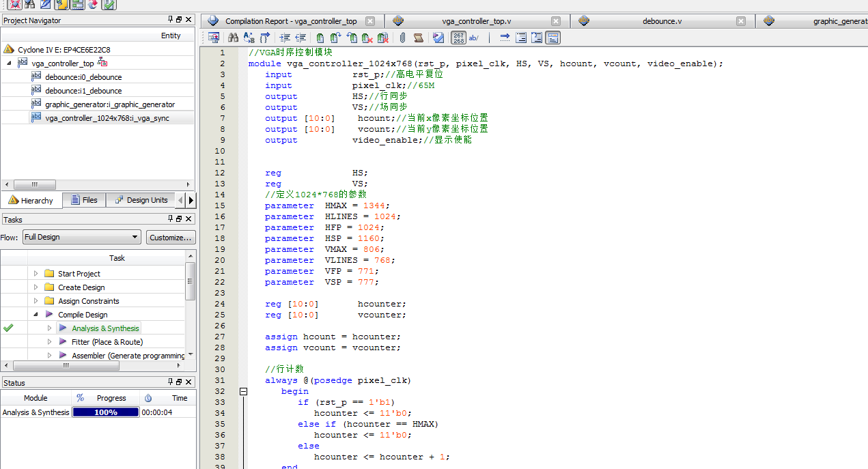This screenshot has height=469, width=868.
Task: Click the paperclip insert file icon
Action: [x=402, y=38]
